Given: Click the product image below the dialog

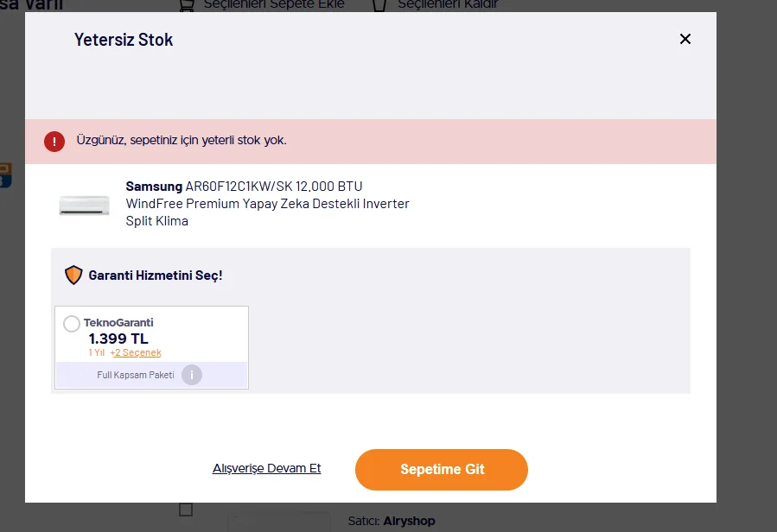Looking at the screenshot, I should click(279, 522).
